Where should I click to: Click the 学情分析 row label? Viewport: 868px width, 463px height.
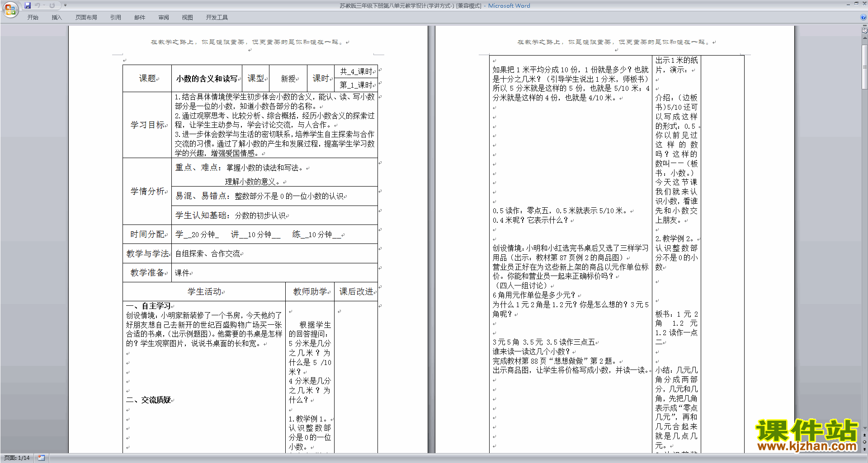tap(147, 192)
